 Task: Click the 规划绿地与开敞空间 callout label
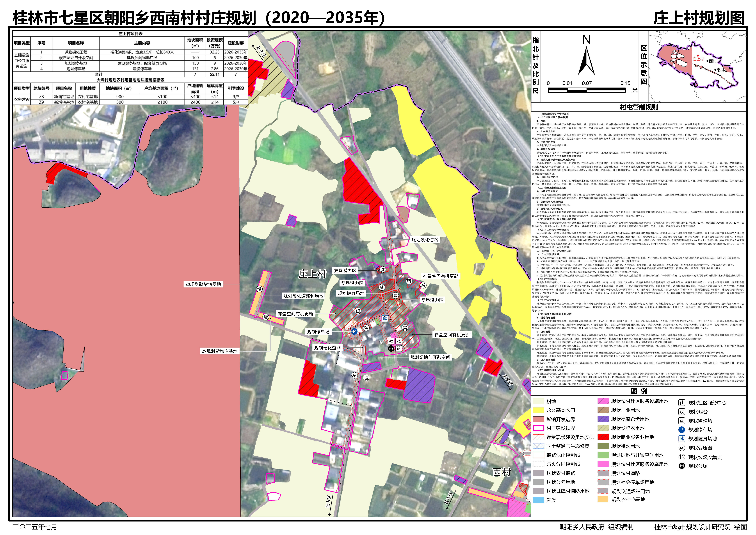coord(430,357)
